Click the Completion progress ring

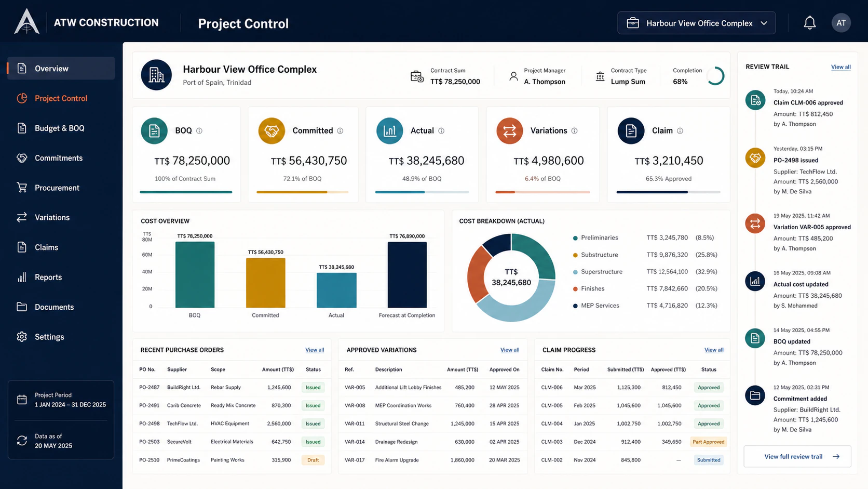click(715, 76)
